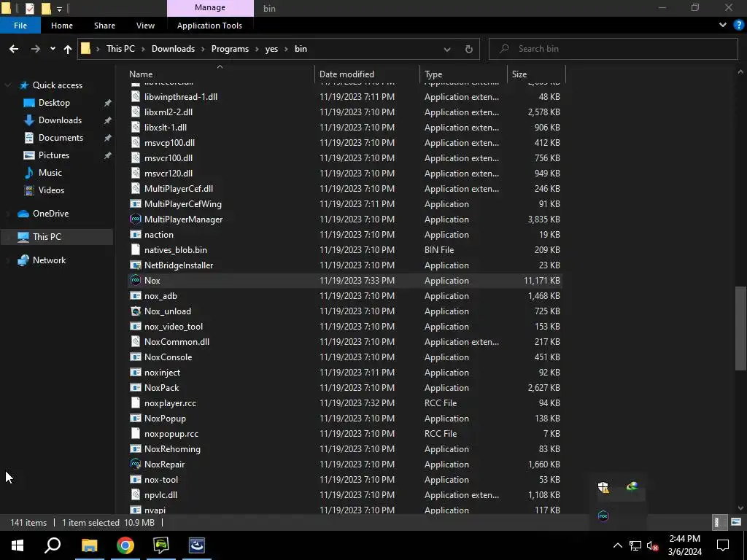Click the Search bin input field

pyautogui.click(x=613, y=49)
